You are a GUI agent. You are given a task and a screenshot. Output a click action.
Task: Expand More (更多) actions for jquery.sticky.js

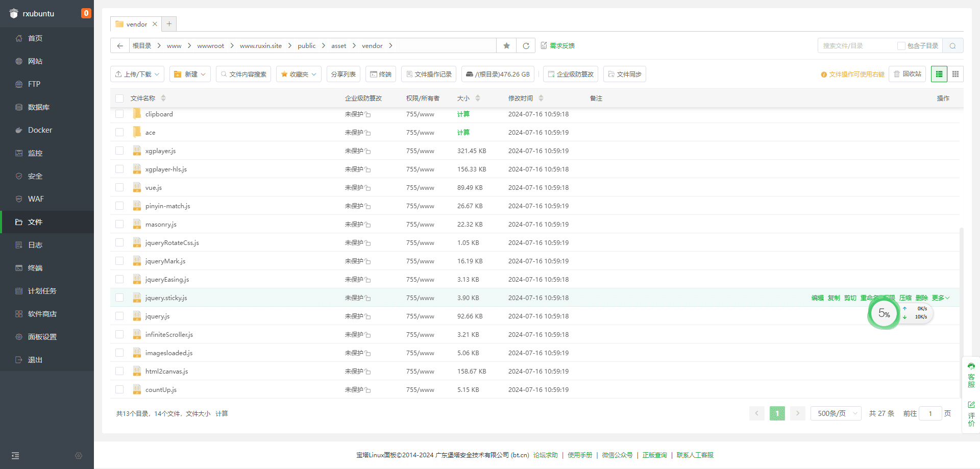941,298
